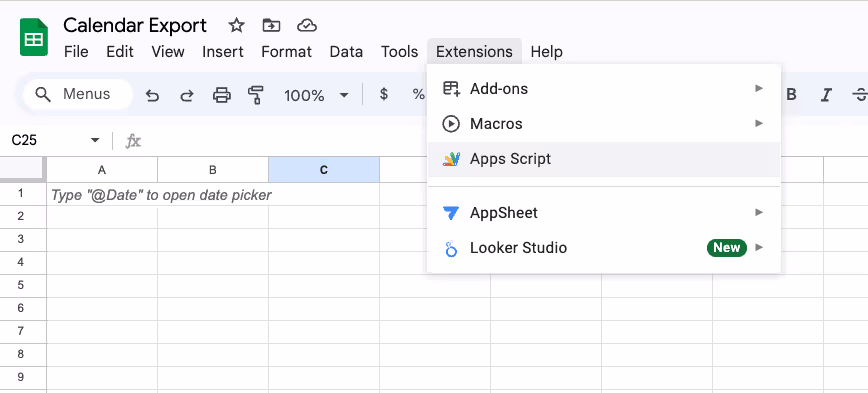The width and height of the screenshot is (868, 393).
Task: Expand the Looker Studio submenu arrow
Action: tap(759, 247)
